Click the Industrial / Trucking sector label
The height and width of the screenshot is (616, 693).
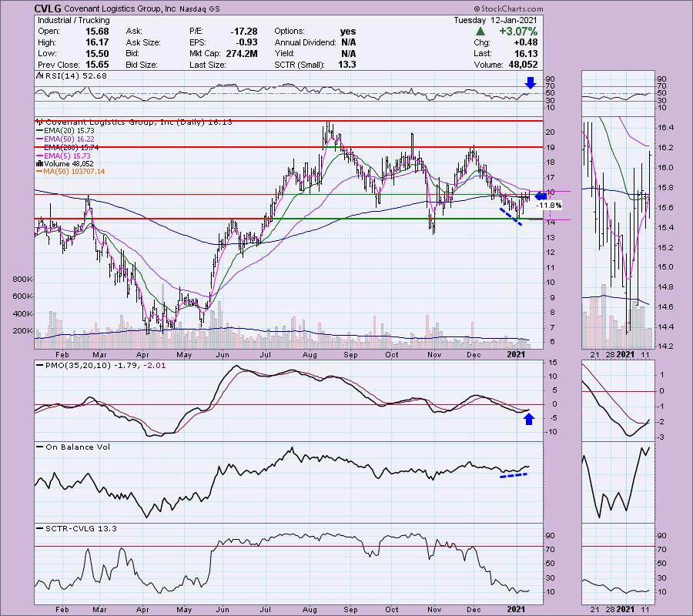73,20
